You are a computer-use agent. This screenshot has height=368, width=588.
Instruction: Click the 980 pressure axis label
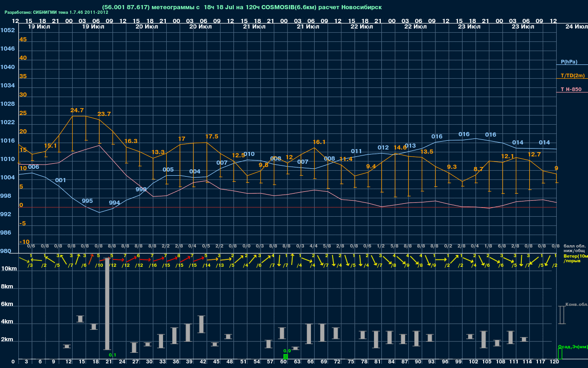pyautogui.click(x=6, y=251)
